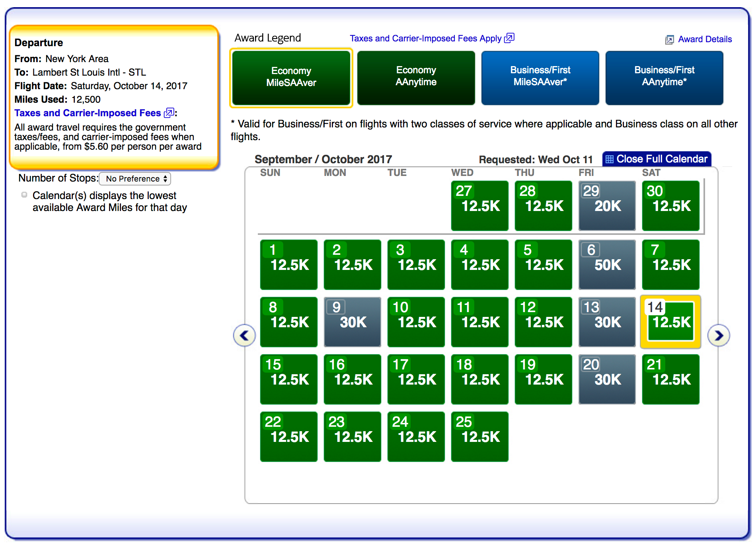The image size is (756, 547).
Task: Click external link icon in Departure box
Action: click(x=169, y=113)
